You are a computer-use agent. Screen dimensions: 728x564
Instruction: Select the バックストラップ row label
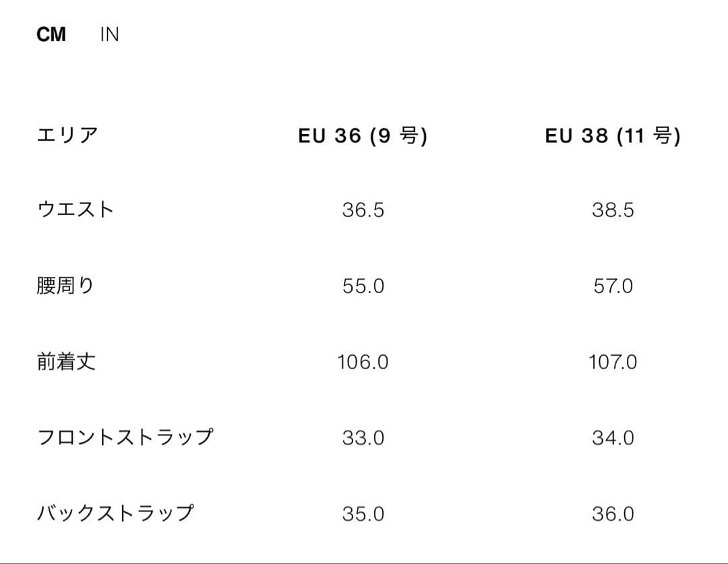click(x=117, y=513)
